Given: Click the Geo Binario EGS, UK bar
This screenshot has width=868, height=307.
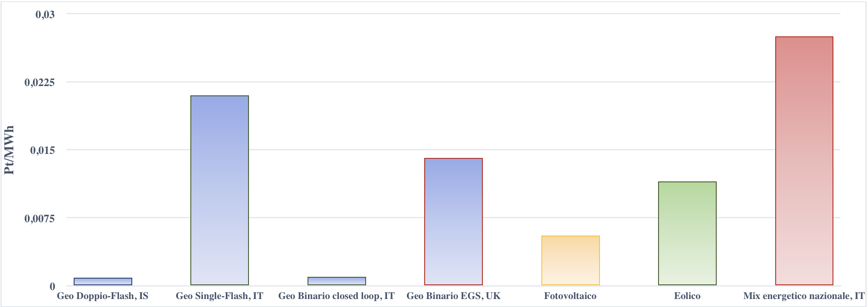Looking at the screenshot, I should 454,221.
